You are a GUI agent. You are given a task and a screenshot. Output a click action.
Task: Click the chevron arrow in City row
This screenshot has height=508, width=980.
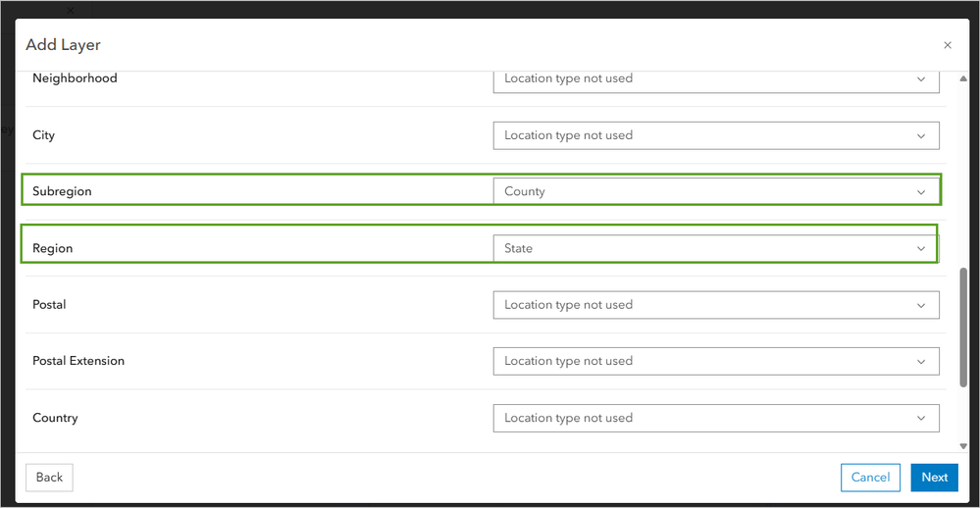pyautogui.click(x=921, y=135)
